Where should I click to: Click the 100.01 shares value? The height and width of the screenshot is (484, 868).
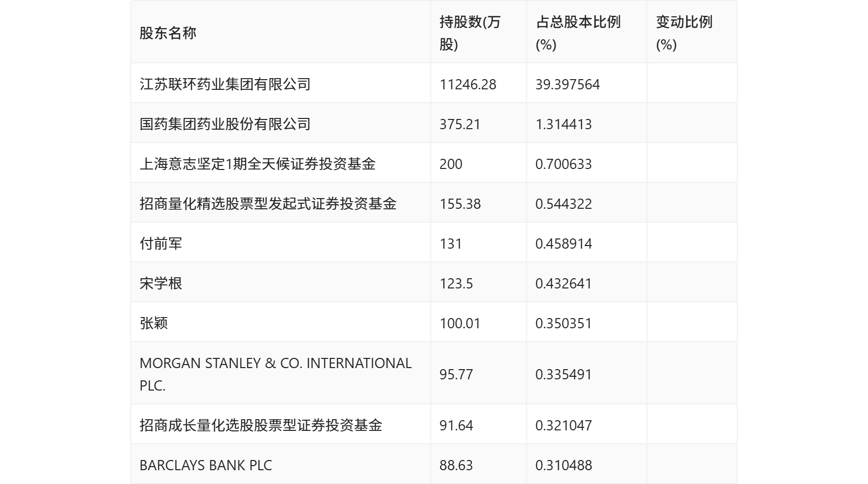tap(460, 323)
